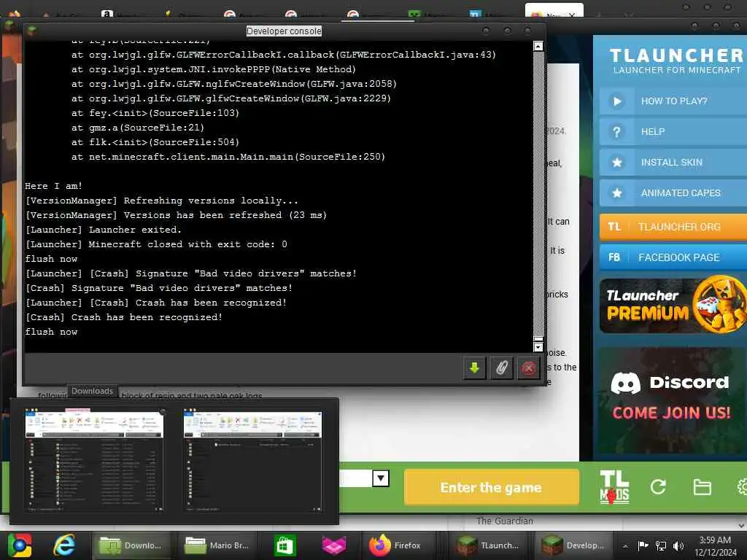The height and width of the screenshot is (560, 747).
Task: Click console scrollbar down arrow
Action: click(538, 347)
